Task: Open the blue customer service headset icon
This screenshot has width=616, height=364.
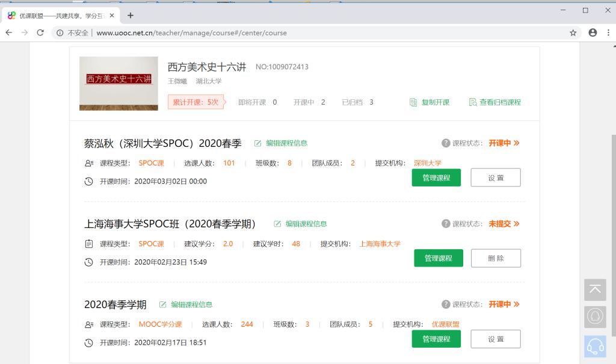Action: tap(595, 347)
